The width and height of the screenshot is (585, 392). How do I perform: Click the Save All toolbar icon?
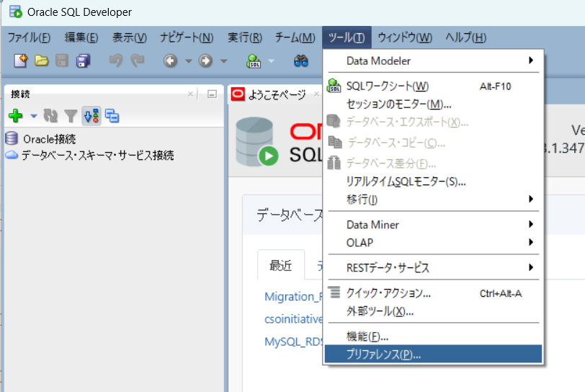pos(83,61)
